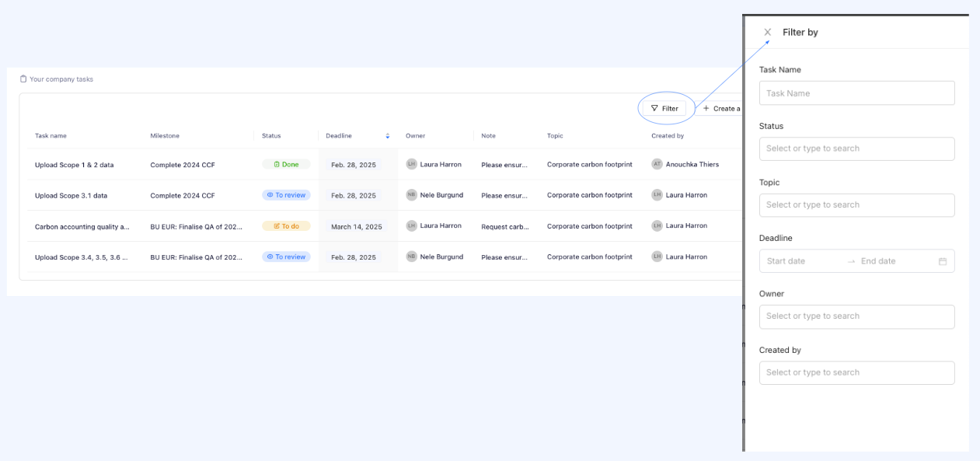Click the Carbon accounting quality task row
Viewport: 980px width, 461px height.
[x=81, y=226]
